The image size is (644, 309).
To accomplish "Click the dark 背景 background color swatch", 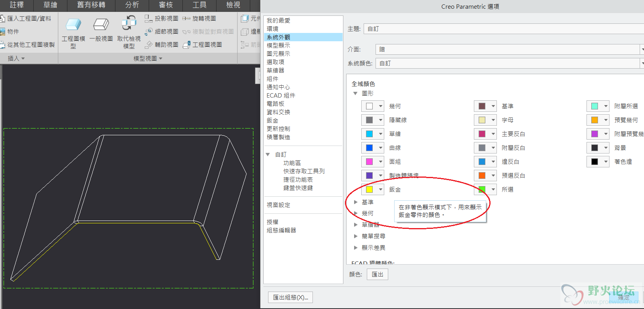I will click(594, 148).
